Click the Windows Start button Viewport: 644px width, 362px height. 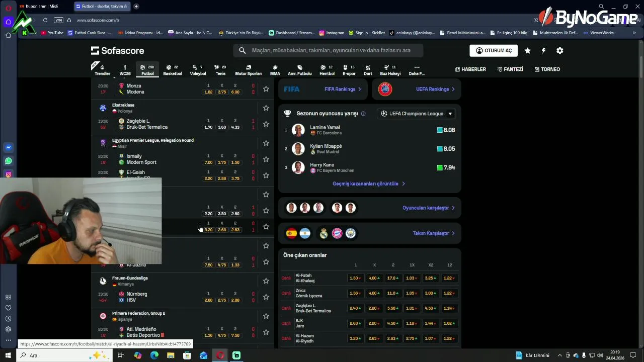tap(8, 355)
